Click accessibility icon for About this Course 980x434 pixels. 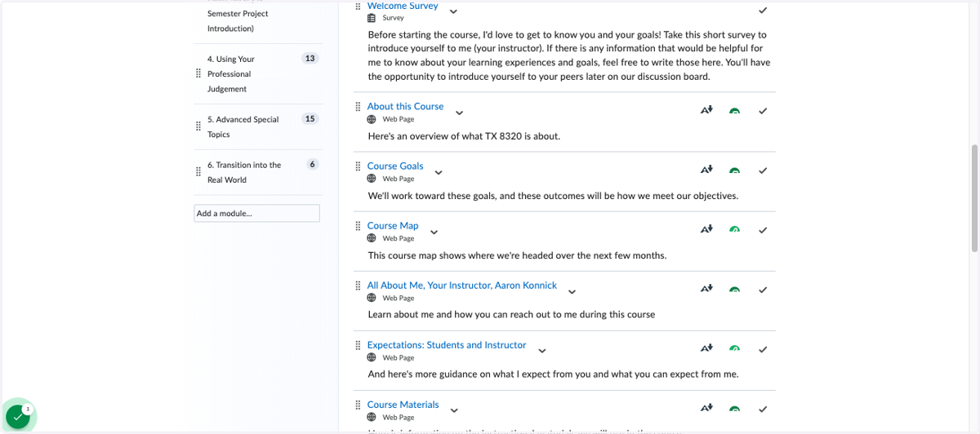point(707,110)
